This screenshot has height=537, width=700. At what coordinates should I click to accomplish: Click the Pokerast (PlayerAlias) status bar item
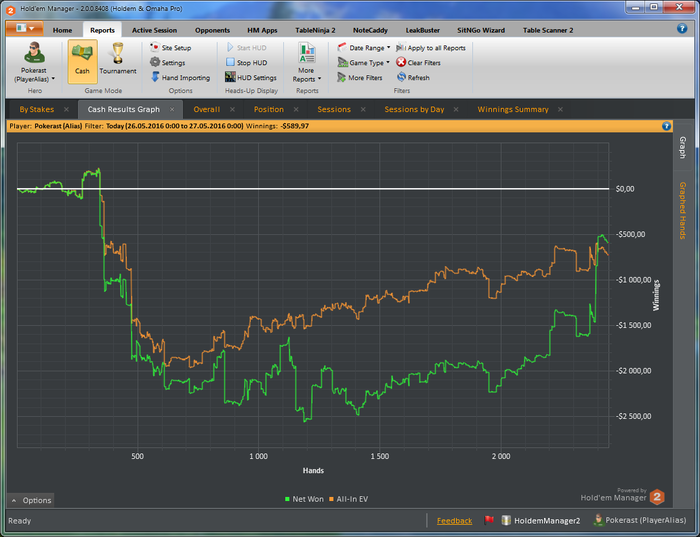click(x=639, y=520)
